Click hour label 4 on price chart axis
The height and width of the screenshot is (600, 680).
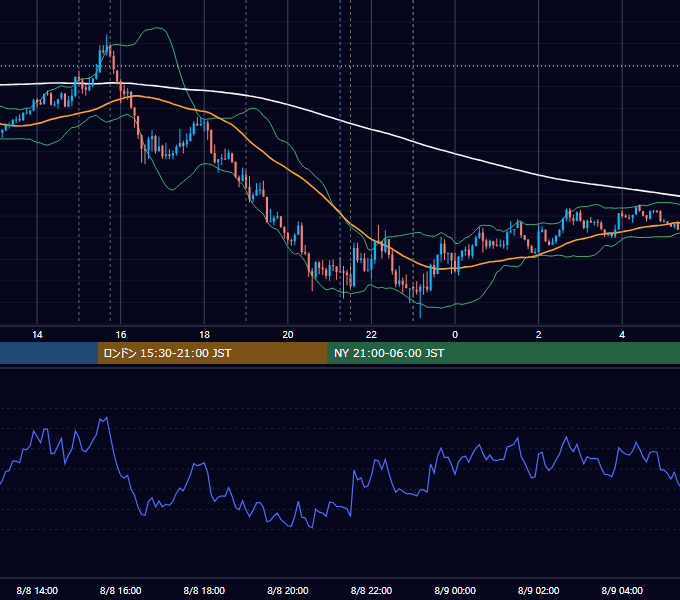click(x=622, y=335)
